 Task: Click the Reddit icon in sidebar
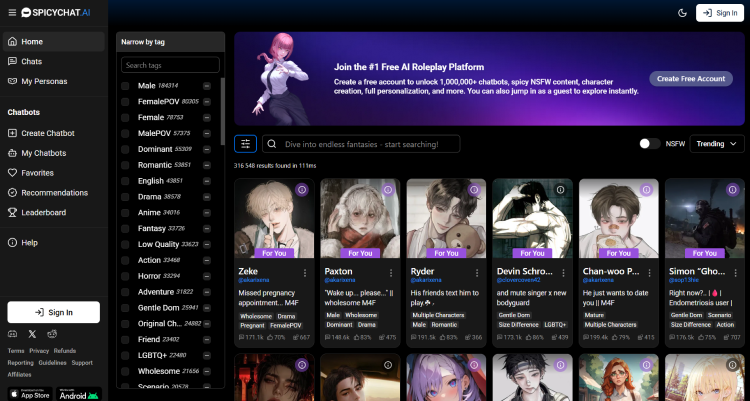[52, 333]
